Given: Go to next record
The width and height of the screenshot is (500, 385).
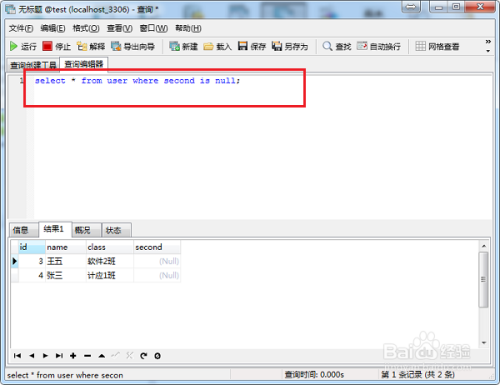Looking at the screenshot, I should (45, 356).
